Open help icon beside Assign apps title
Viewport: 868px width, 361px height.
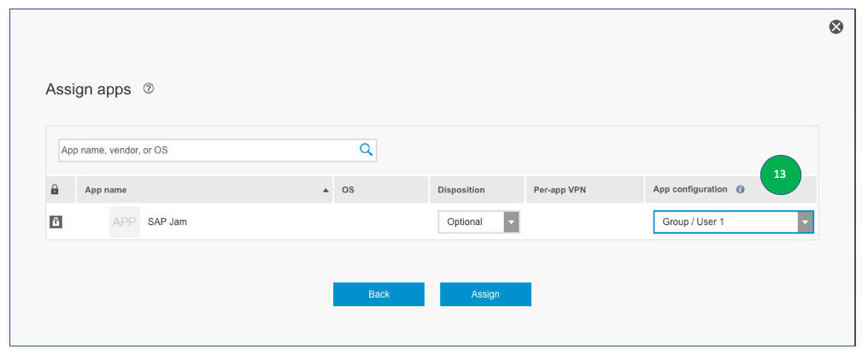(x=149, y=88)
